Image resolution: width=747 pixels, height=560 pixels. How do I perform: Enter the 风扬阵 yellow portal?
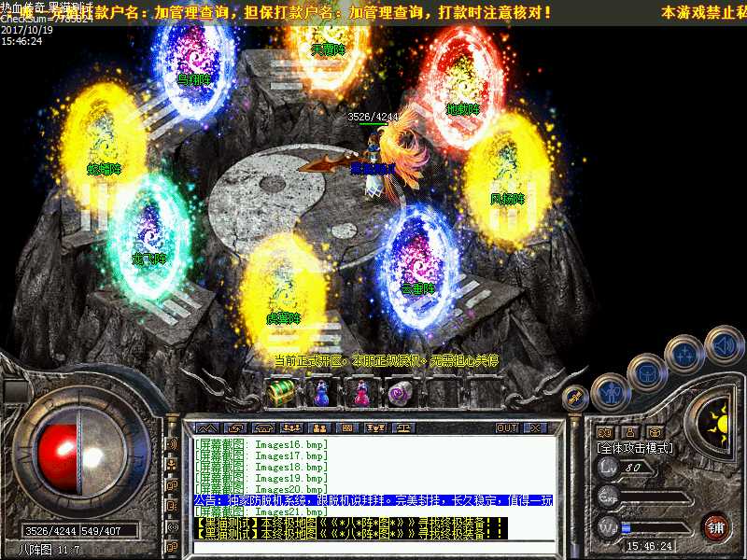[x=507, y=181]
